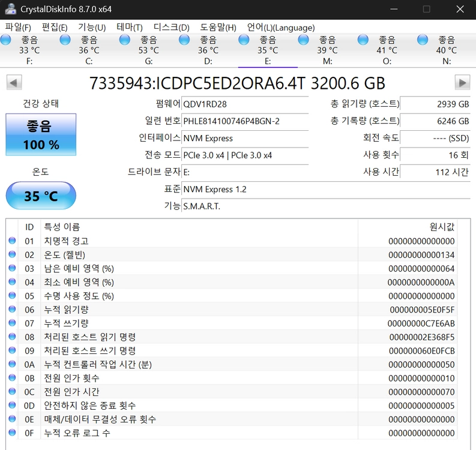Click the features field S.M.A.R.T.
Viewport: 476px width, 450px height.
(x=326, y=206)
